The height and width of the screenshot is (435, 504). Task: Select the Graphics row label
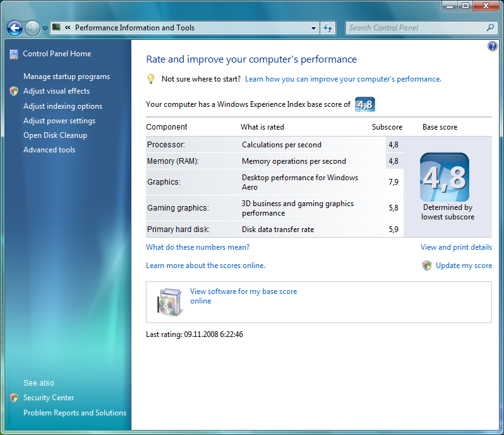164,182
